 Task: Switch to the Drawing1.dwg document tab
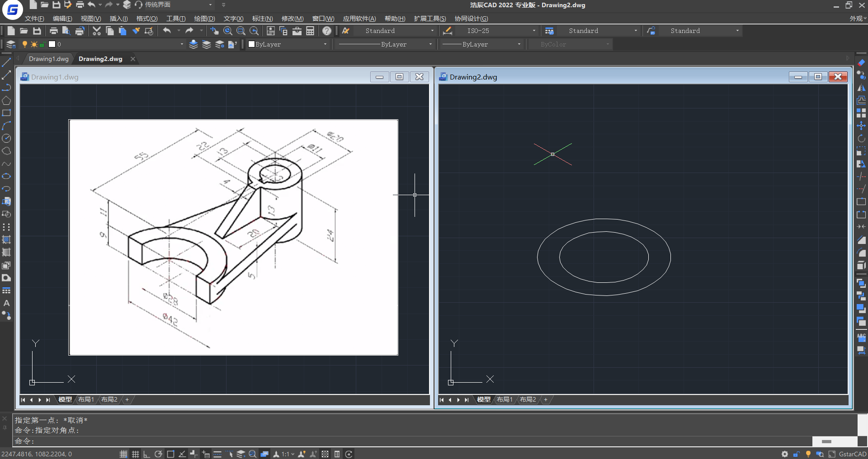click(x=48, y=59)
